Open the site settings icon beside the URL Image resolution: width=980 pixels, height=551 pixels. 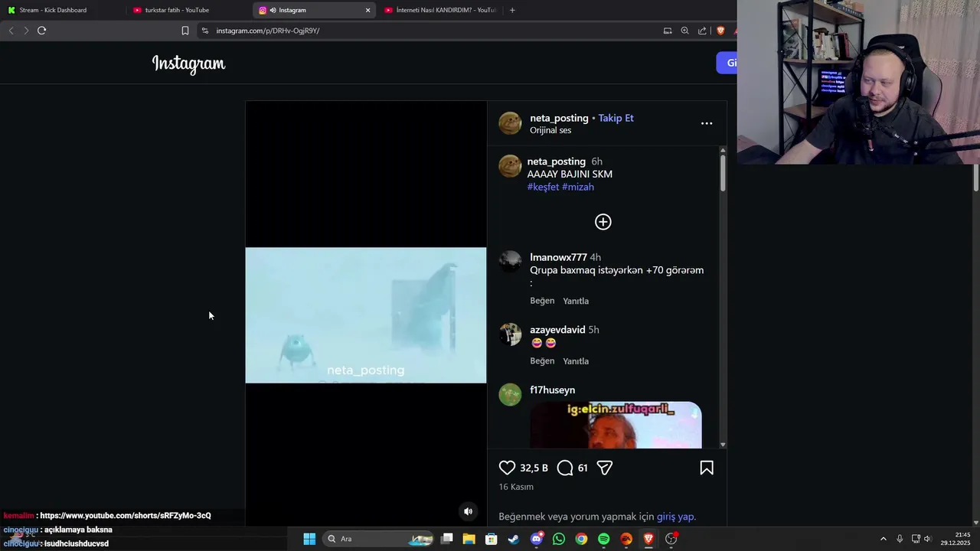(204, 31)
